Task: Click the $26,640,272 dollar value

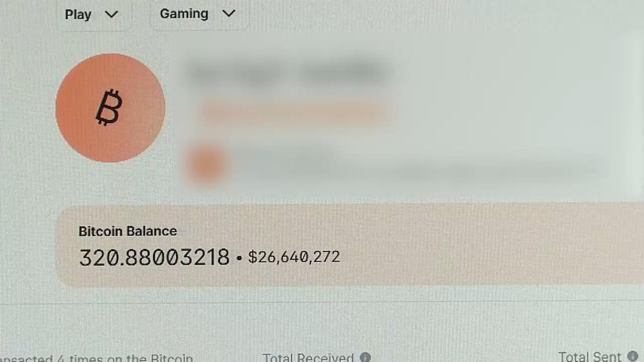Action: 294,257
